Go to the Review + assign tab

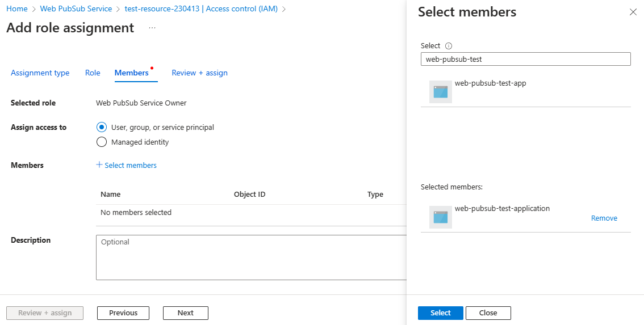(199, 73)
